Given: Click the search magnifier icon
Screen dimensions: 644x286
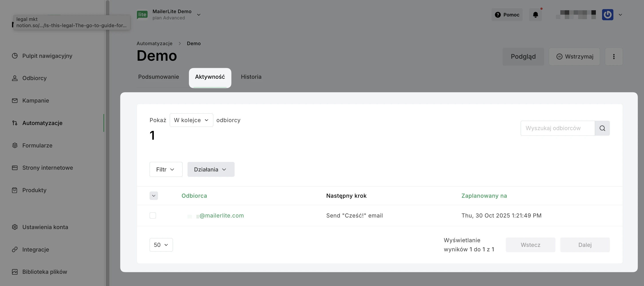Looking at the screenshot, I should click(x=602, y=128).
